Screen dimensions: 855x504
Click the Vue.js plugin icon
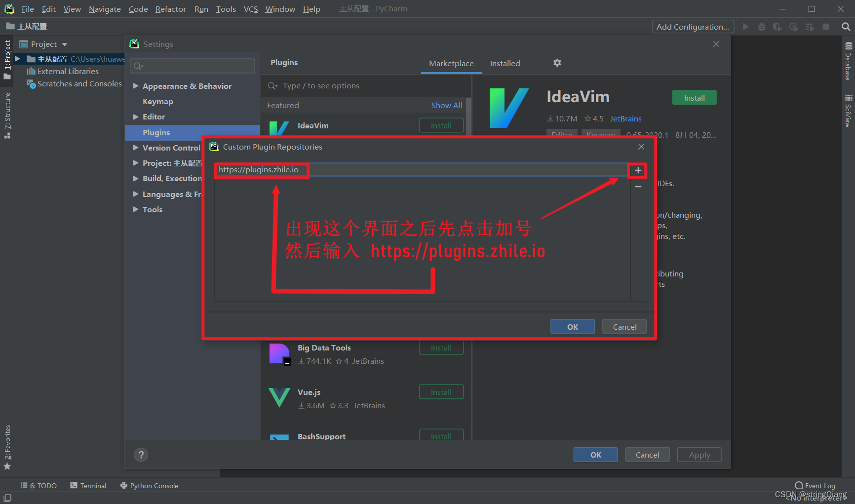point(279,397)
